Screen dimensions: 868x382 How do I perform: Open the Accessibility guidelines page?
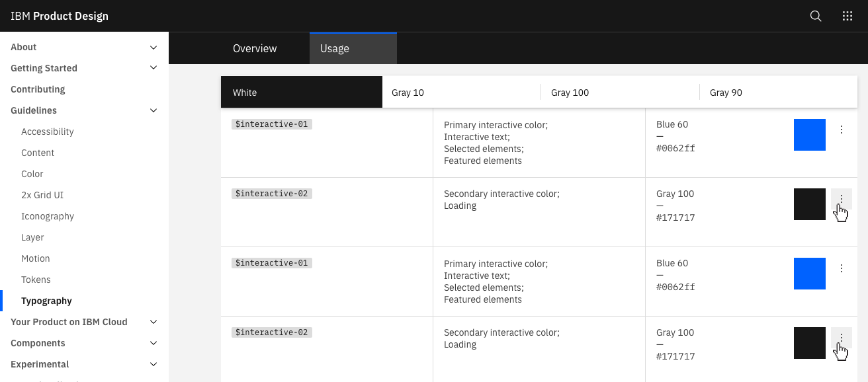click(x=47, y=132)
